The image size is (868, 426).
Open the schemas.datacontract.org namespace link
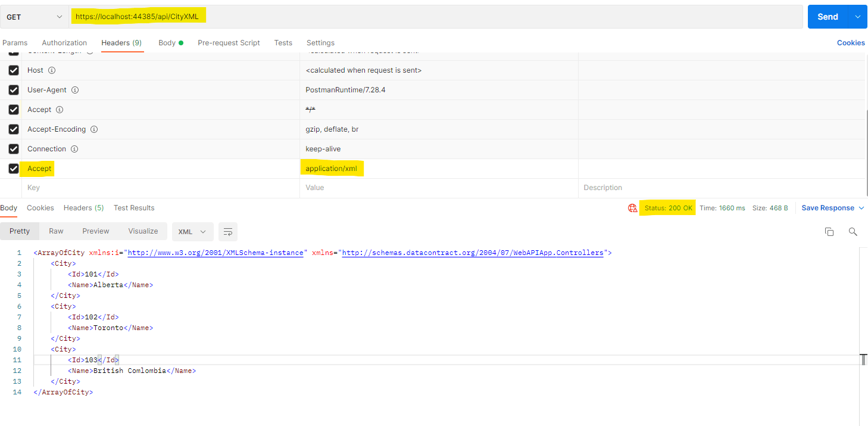pos(473,253)
